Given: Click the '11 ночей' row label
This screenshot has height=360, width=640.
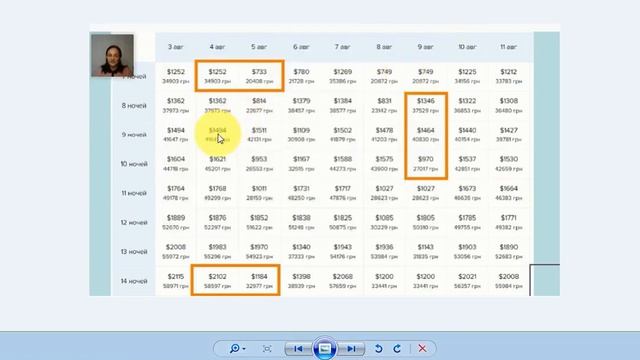Looking at the screenshot, I should tap(134, 193).
